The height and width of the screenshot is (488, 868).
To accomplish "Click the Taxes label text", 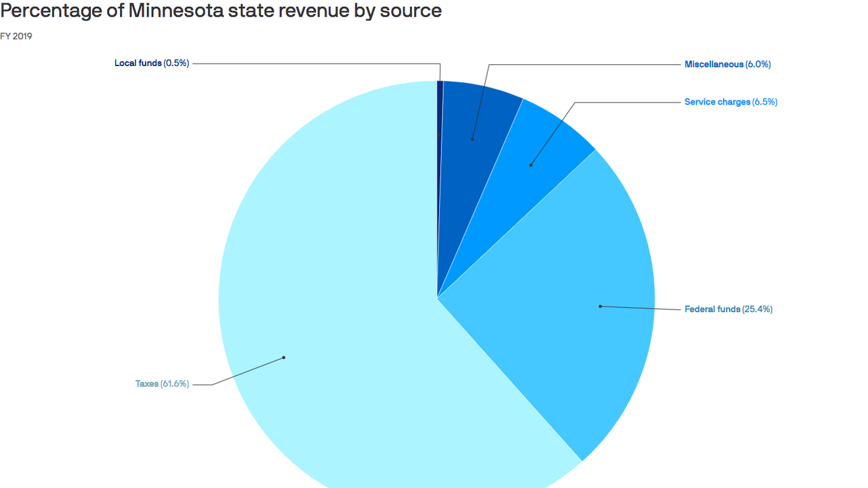I will tap(146, 383).
